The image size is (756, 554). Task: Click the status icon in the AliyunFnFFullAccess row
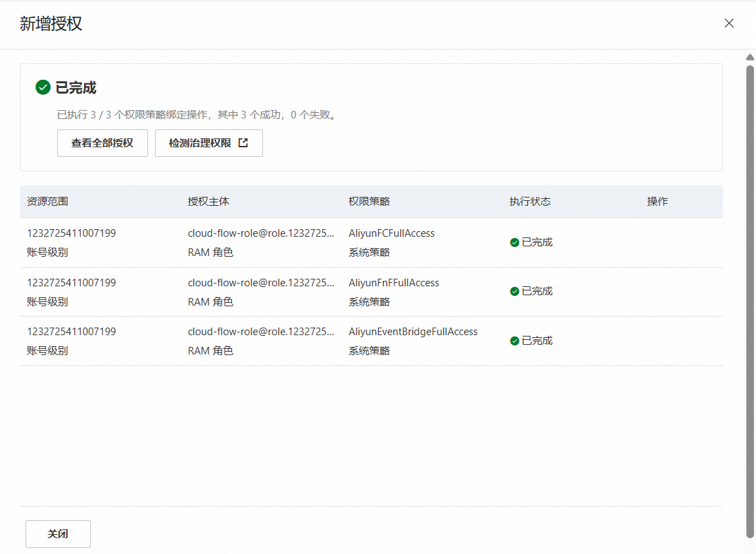(x=514, y=292)
